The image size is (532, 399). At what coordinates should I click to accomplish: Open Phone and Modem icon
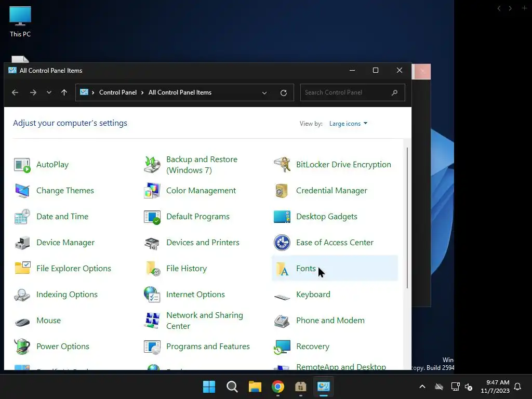(x=282, y=321)
